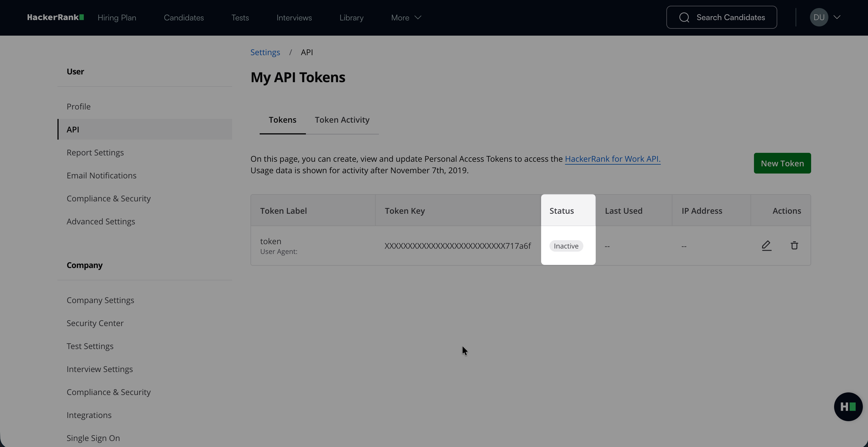Switch to the Token Activity tab
This screenshot has width=868, height=447.
click(342, 120)
